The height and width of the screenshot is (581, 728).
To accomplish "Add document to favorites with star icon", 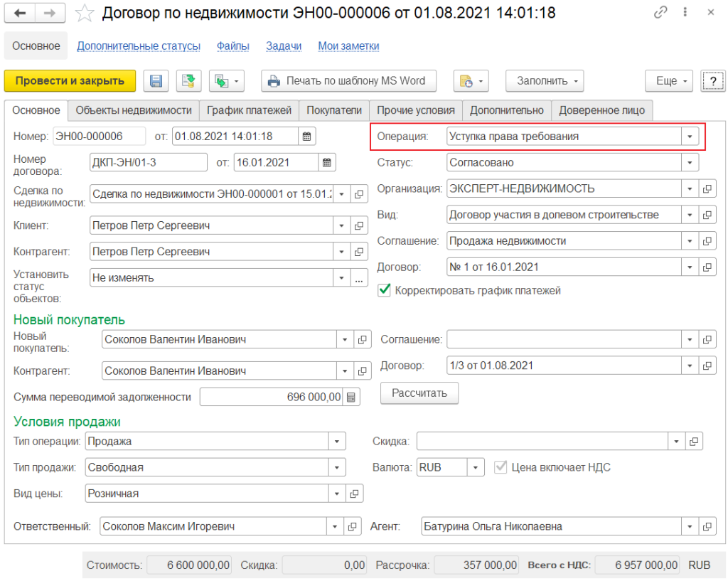I will 85,13.
